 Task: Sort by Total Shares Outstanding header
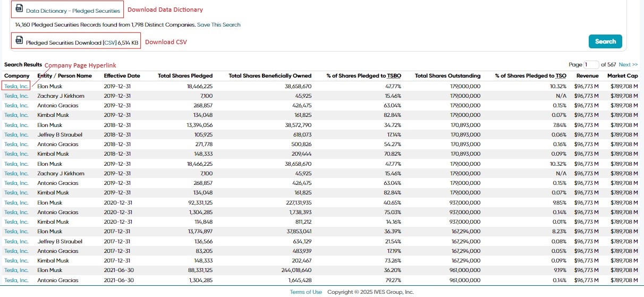(x=447, y=76)
